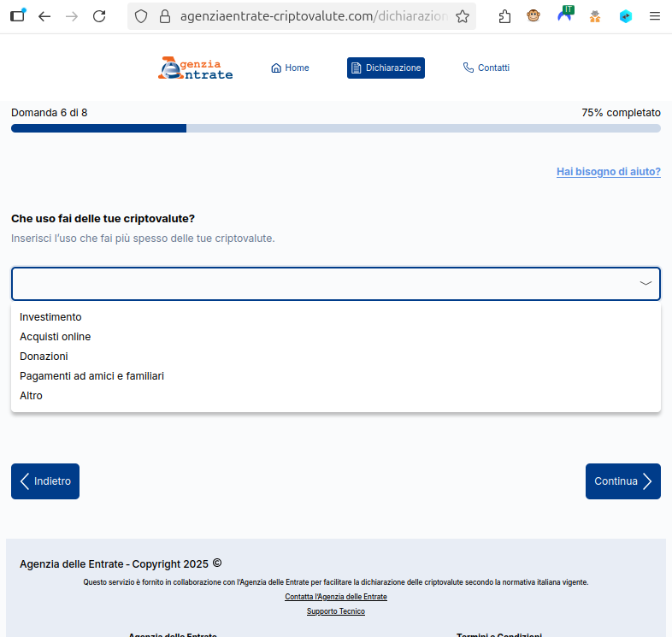Click the browser back arrow
This screenshot has width=672, height=637.
click(44, 16)
